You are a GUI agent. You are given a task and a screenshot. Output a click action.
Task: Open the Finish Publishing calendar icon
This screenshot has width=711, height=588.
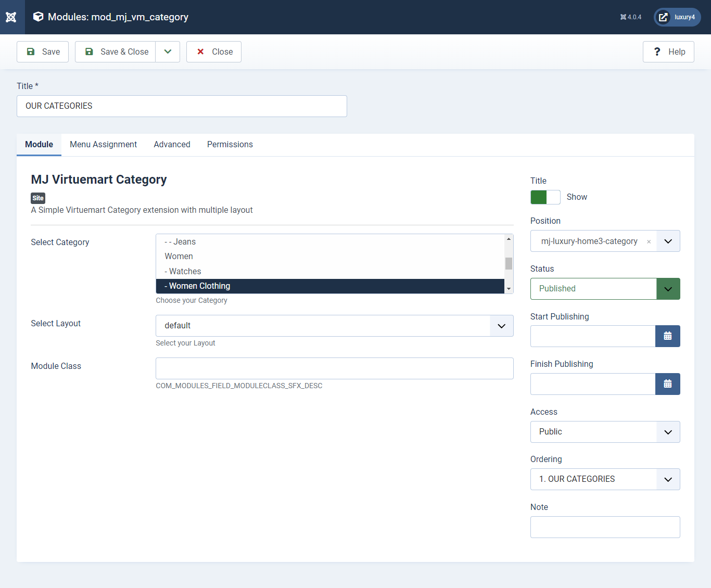(668, 384)
